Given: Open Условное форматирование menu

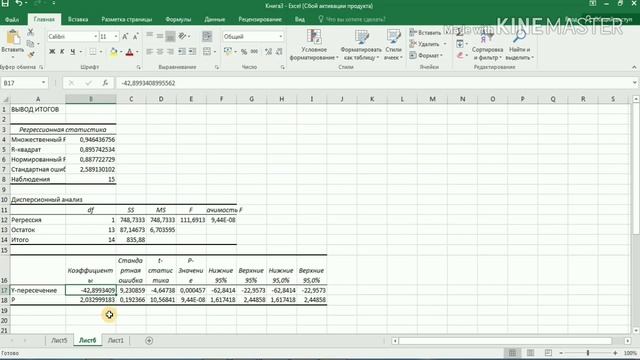Looking at the screenshot, I should pos(314,45).
